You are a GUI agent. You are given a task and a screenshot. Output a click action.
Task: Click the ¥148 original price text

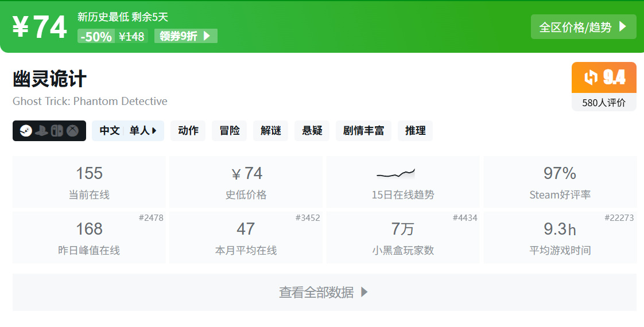click(131, 37)
